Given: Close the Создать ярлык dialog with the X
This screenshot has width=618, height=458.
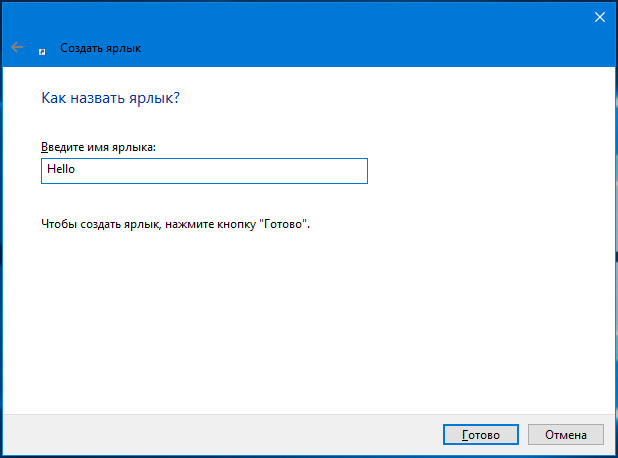Looking at the screenshot, I should (x=599, y=17).
